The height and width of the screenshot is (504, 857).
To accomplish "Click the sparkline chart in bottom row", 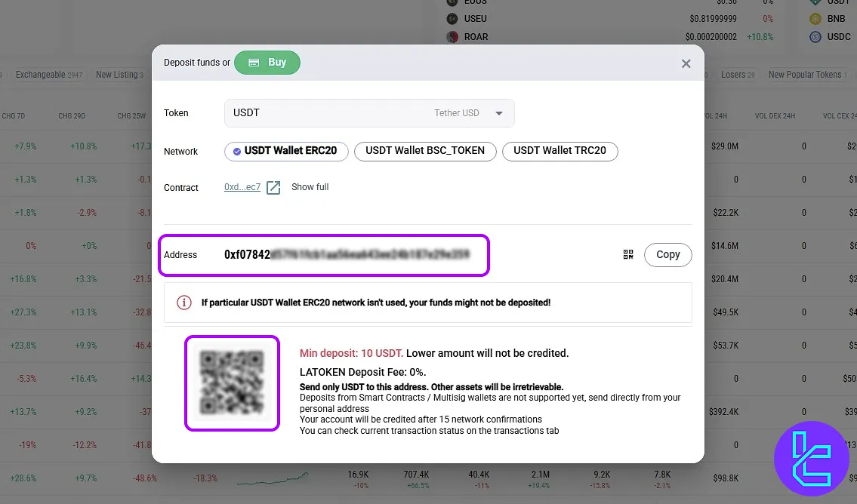I will [272, 479].
